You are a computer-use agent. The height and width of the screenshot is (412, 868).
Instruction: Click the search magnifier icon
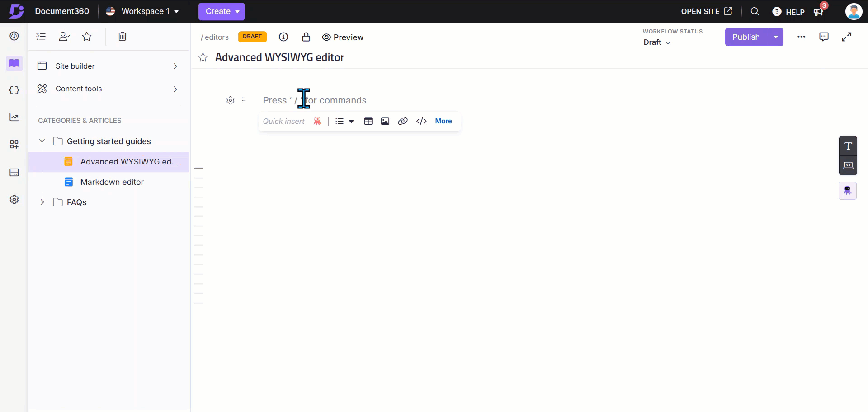click(755, 11)
